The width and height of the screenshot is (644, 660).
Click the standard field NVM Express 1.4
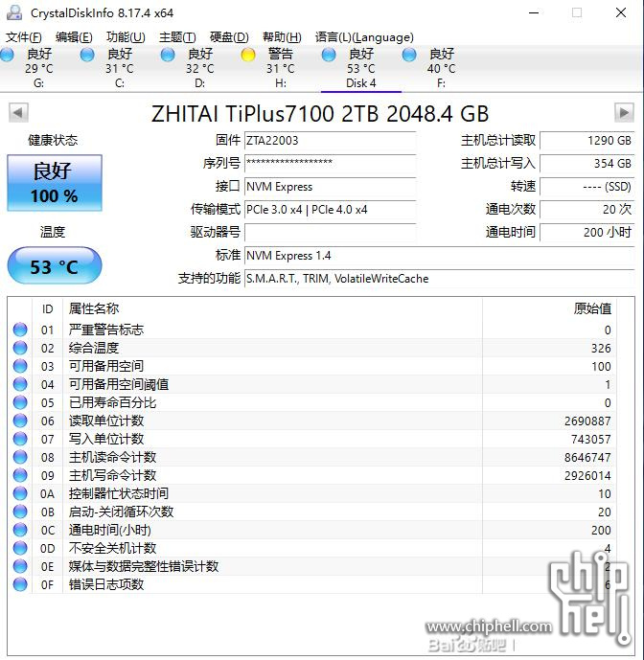tap(440, 255)
